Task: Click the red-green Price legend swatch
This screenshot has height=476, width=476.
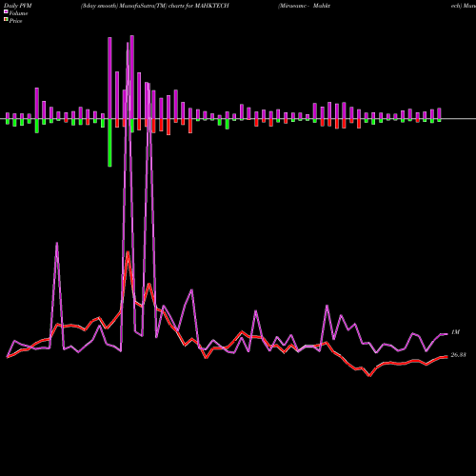Action: 6,20
